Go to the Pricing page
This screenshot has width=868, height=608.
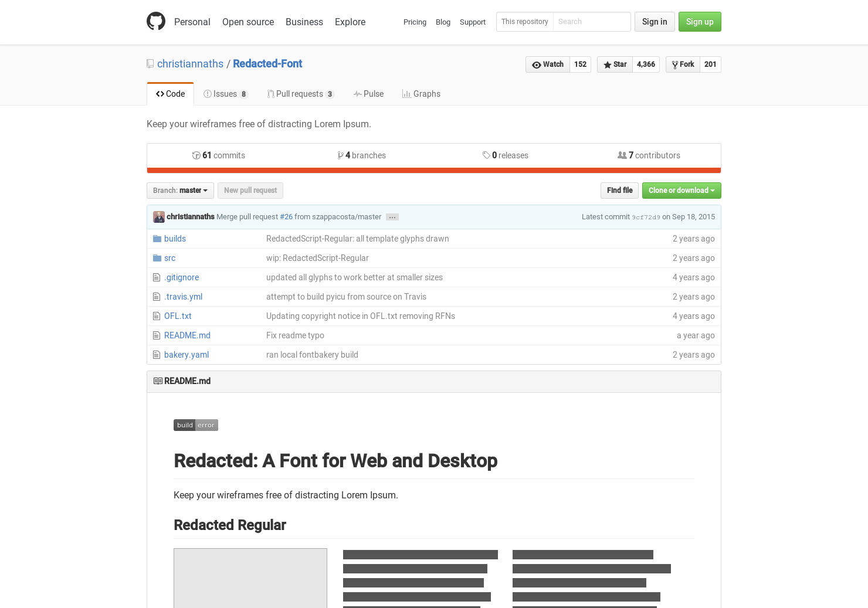[x=415, y=22]
